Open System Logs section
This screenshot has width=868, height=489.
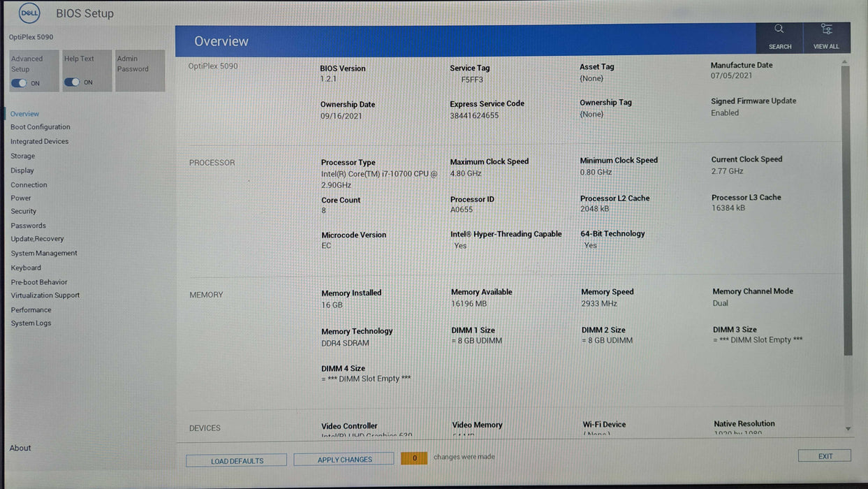point(31,323)
